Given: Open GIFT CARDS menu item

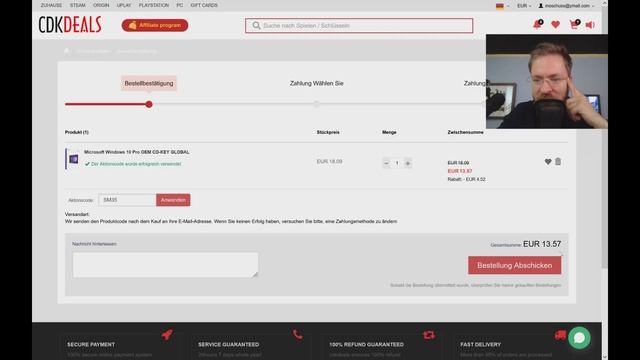Looking at the screenshot, I should 204,5.
